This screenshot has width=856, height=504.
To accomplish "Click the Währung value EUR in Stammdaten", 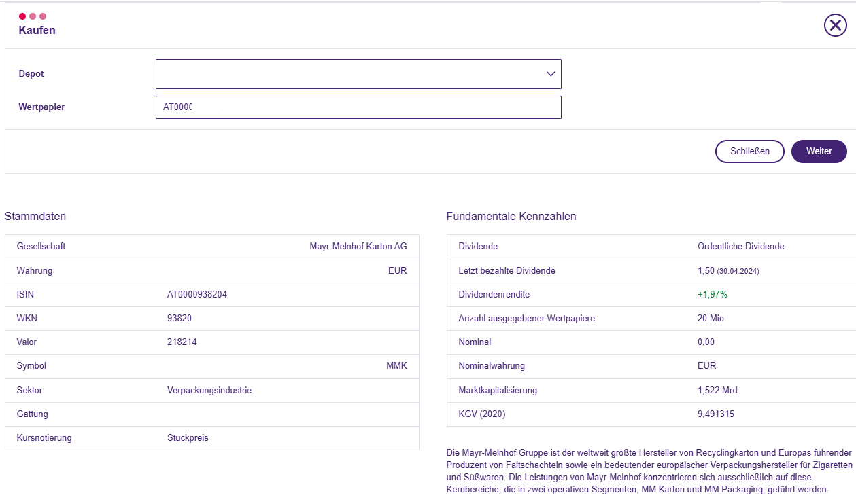I will (x=397, y=271).
